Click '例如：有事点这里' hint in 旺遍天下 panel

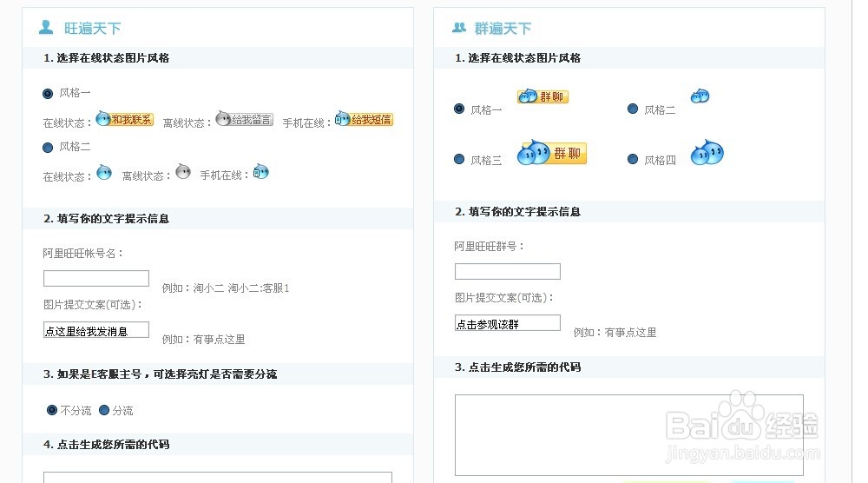(204, 339)
